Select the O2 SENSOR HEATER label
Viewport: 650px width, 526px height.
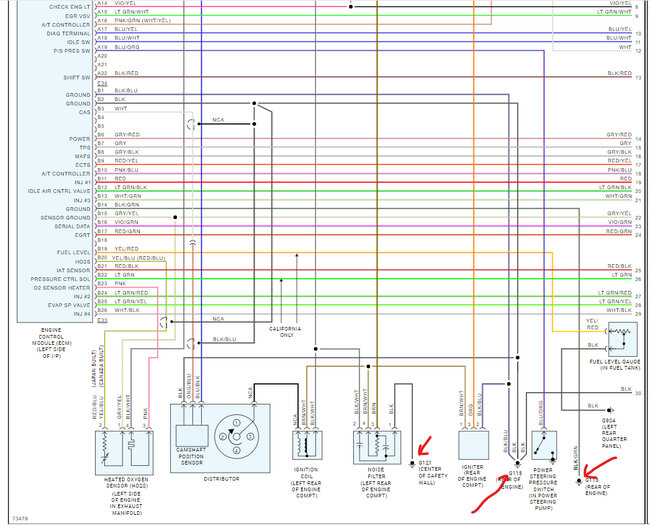pos(62,288)
